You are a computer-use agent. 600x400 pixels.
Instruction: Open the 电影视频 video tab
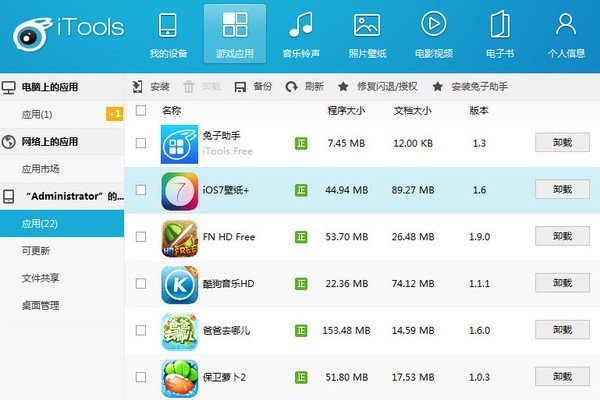click(x=434, y=35)
